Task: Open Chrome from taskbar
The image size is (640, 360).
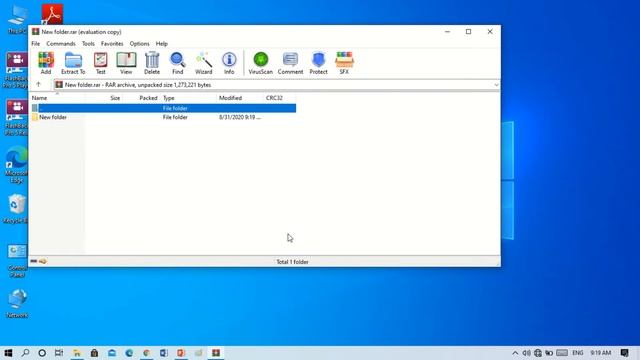Action: click(147, 353)
